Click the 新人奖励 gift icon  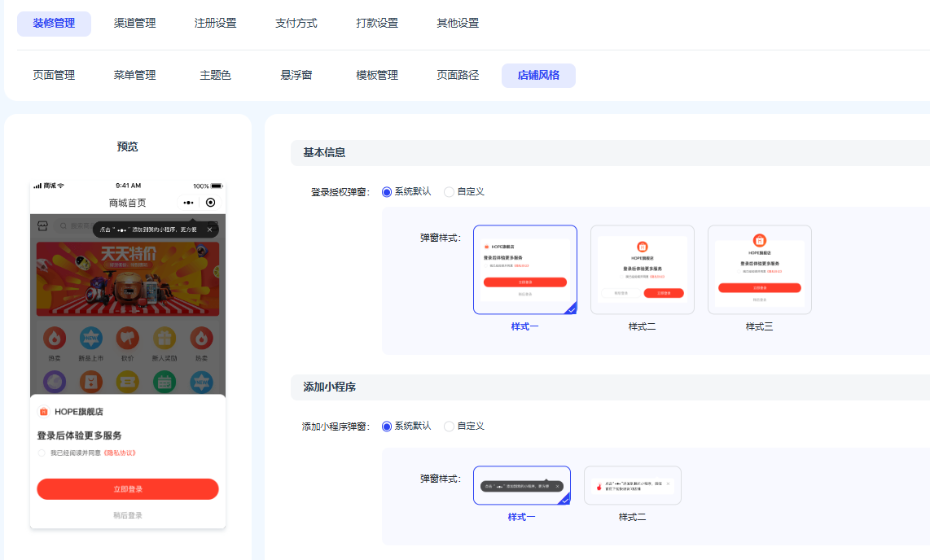coord(165,338)
